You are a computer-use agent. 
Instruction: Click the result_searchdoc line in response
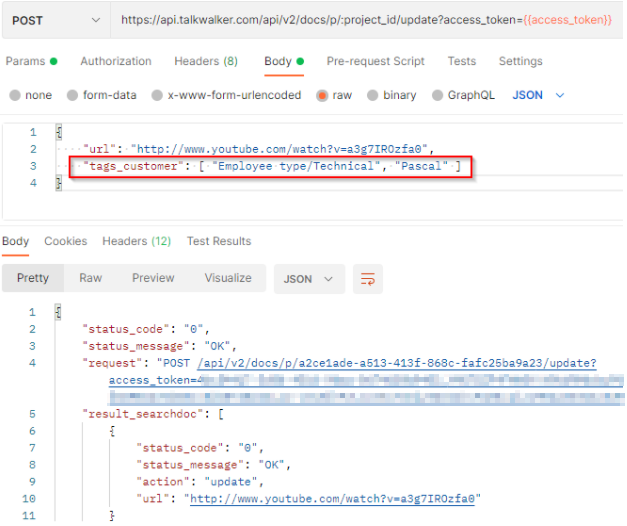[153, 414]
